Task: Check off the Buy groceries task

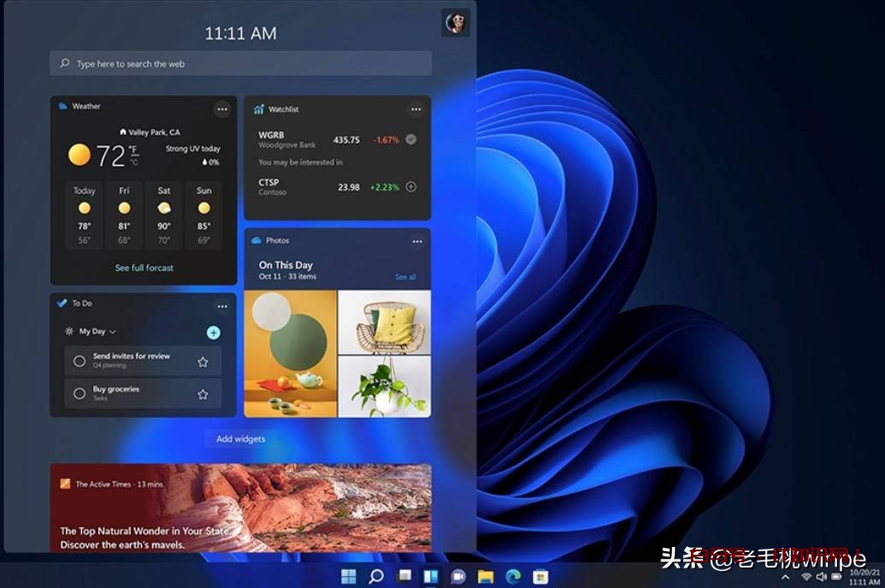Action: [80, 394]
